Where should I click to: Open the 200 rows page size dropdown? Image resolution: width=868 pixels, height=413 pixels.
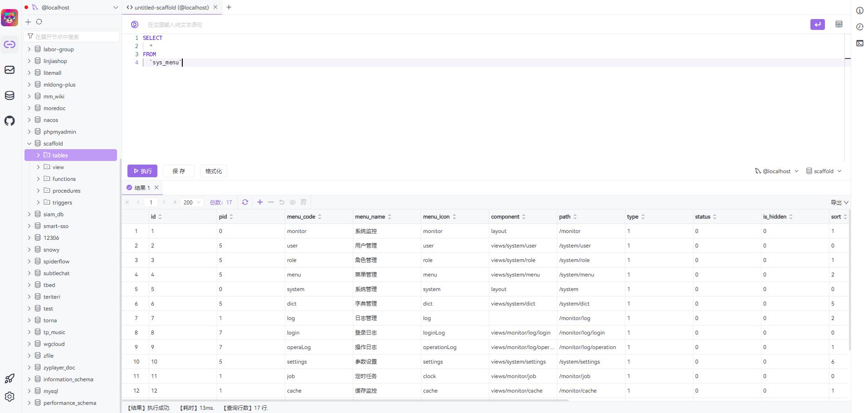(x=192, y=202)
